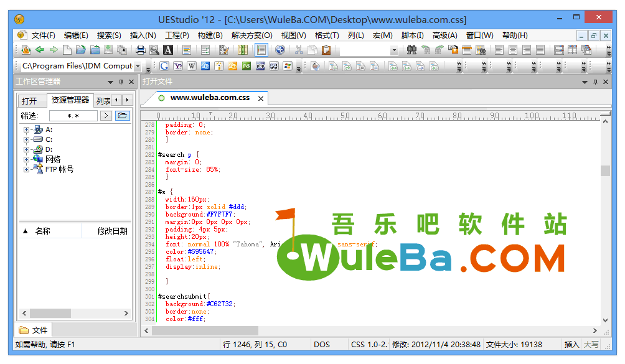Select the www.wuleba.com.css file tab
The image size is (625, 364).
point(210,98)
